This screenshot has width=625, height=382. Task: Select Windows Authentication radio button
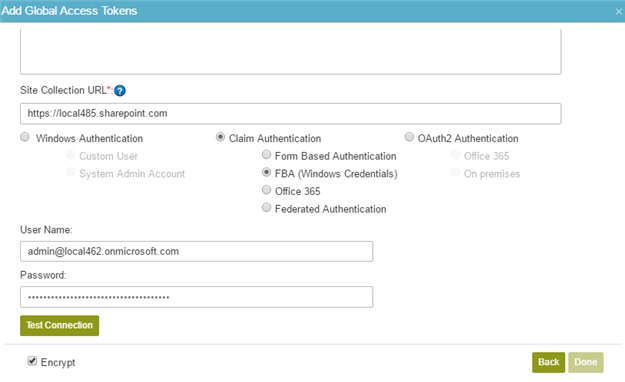point(25,137)
